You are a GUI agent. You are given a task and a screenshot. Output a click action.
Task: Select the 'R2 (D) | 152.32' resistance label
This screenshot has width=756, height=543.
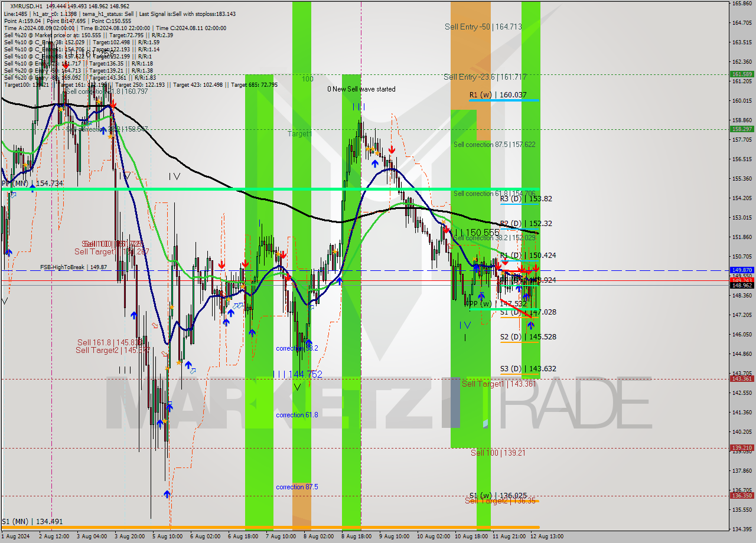(x=526, y=224)
